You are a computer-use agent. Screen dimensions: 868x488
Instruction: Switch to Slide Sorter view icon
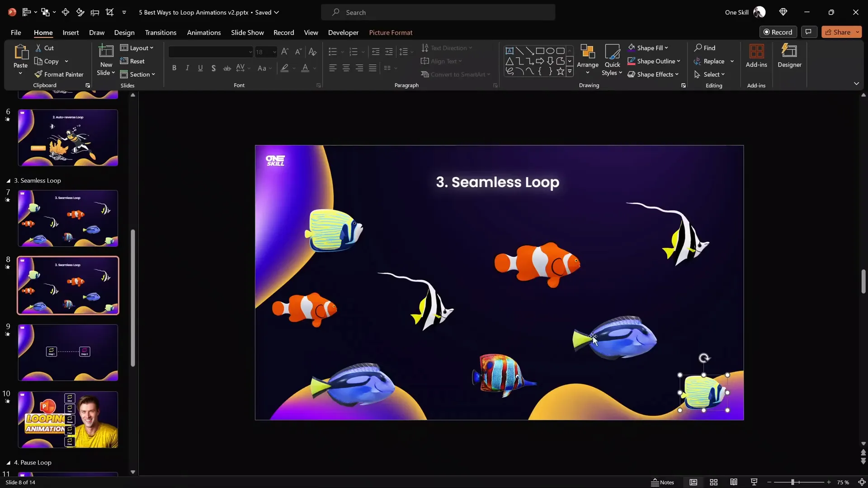point(714,482)
